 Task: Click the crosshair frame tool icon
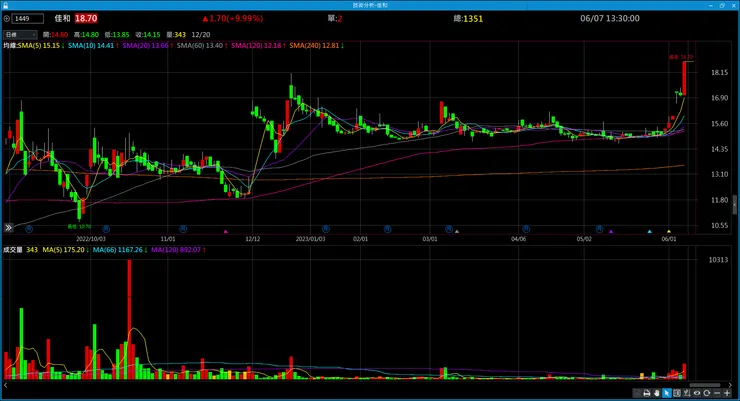click(x=677, y=393)
